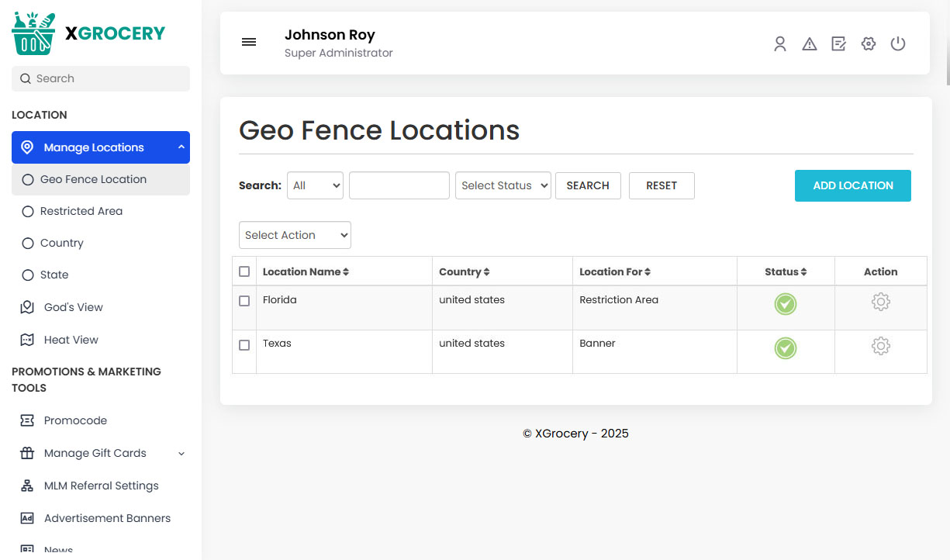
Task: Expand the Manage Gift Cards menu
Action: point(95,453)
